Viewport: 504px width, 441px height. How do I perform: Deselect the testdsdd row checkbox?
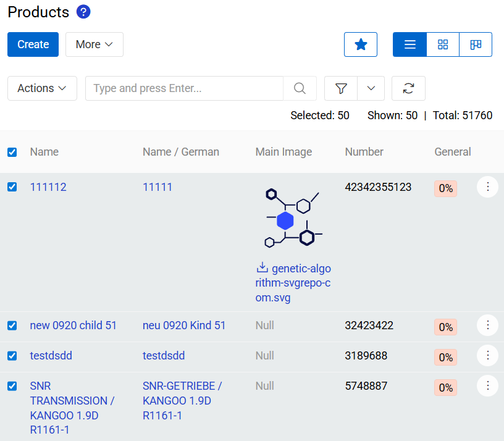12,356
